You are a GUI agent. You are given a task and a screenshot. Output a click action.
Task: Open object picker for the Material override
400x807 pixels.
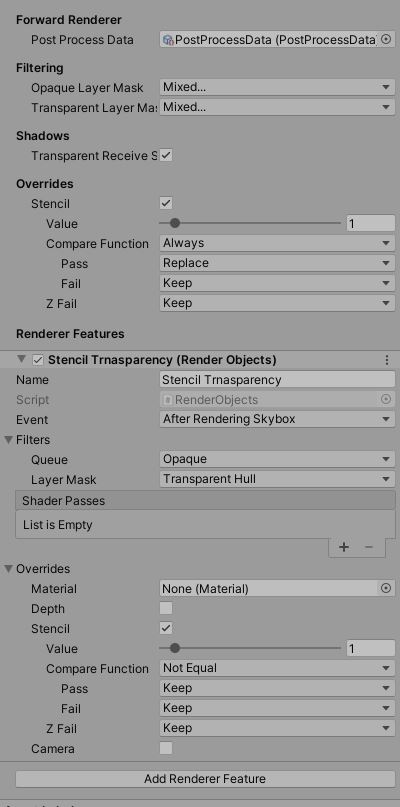click(x=386, y=588)
